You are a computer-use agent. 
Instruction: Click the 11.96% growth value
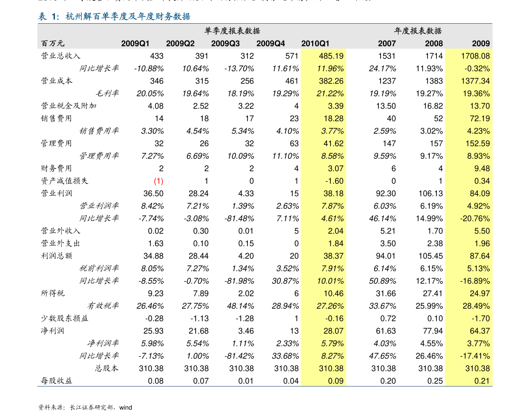(x=330, y=69)
